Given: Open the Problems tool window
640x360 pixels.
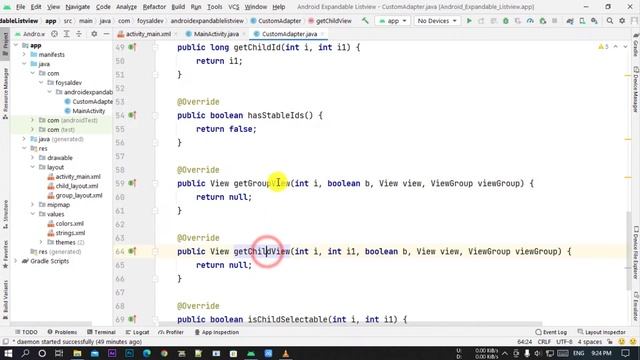Looking at the screenshot, I should 62,332.
